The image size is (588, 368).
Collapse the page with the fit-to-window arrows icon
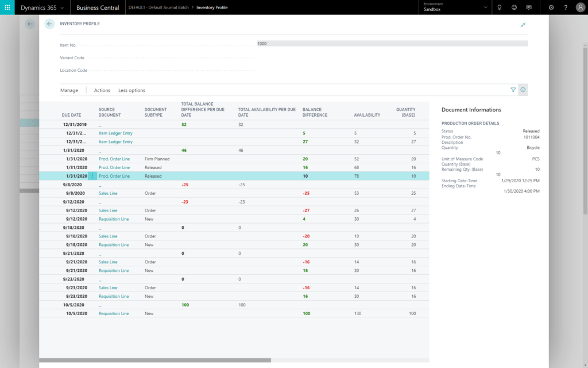coord(523,25)
